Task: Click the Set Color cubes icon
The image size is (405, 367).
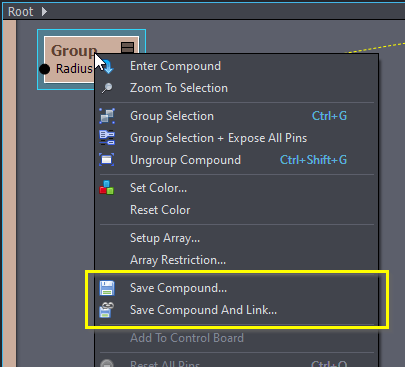Action: [107, 188]
